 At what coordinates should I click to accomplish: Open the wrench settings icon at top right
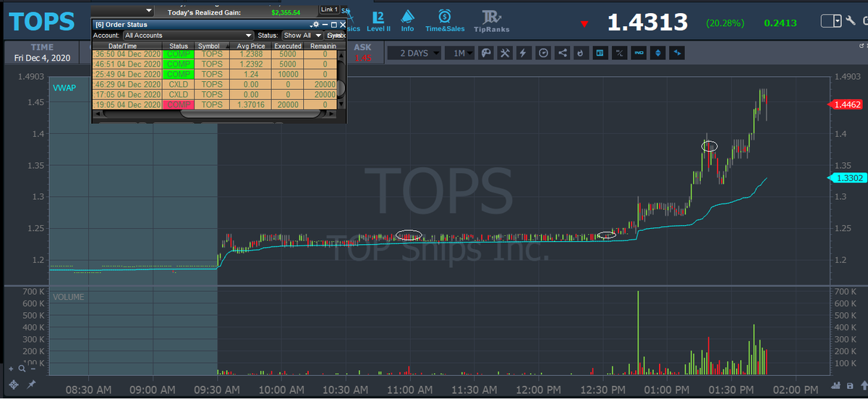(852, 22)
